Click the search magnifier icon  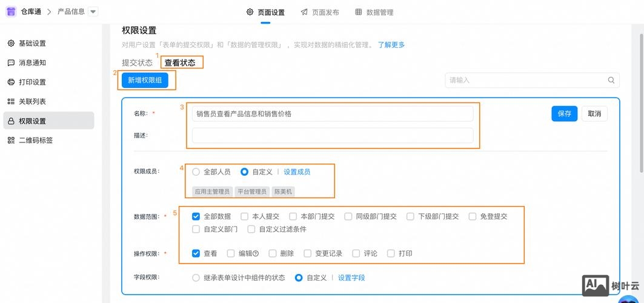click(x=611, y=80)
